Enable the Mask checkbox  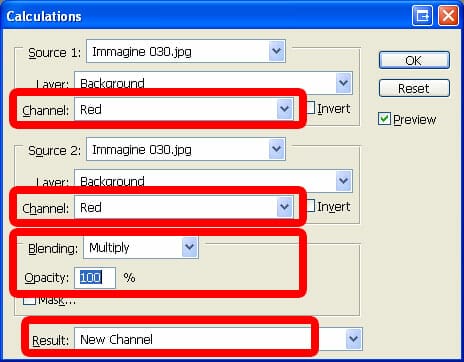pos(29,300)
